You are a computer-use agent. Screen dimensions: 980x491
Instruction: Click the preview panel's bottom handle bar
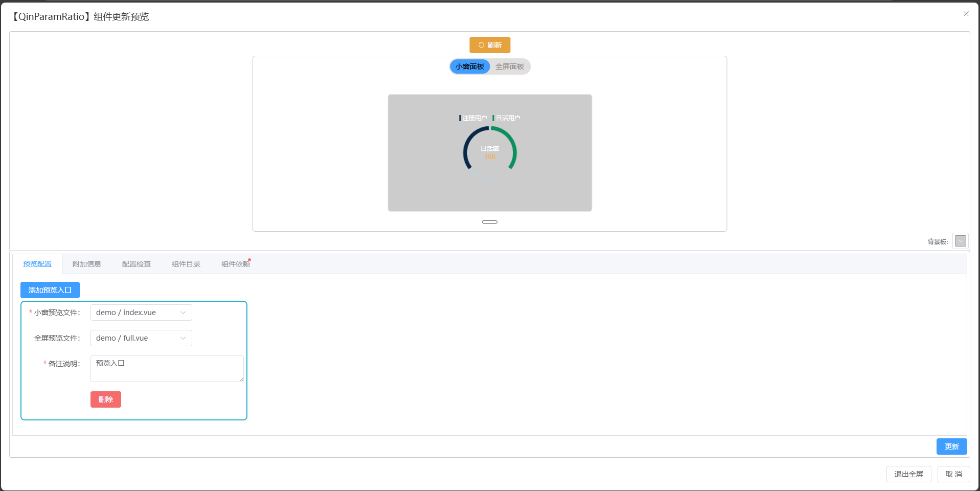coord(489,222)
